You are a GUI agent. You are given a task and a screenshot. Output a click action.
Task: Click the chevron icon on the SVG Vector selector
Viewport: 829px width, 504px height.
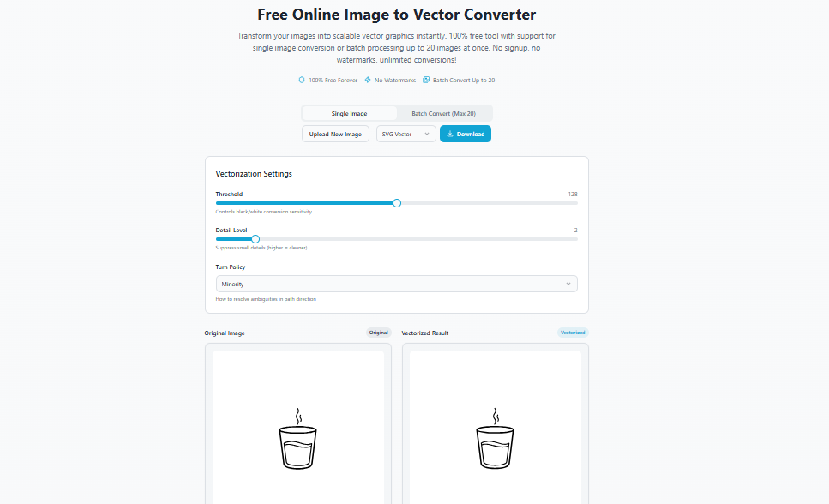point(426,134)
